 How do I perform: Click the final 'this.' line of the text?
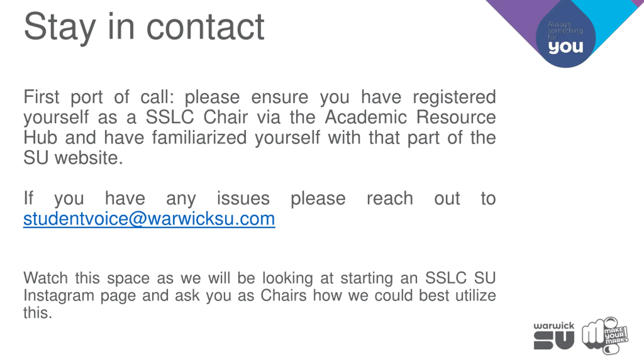click(x=38, y=313)
